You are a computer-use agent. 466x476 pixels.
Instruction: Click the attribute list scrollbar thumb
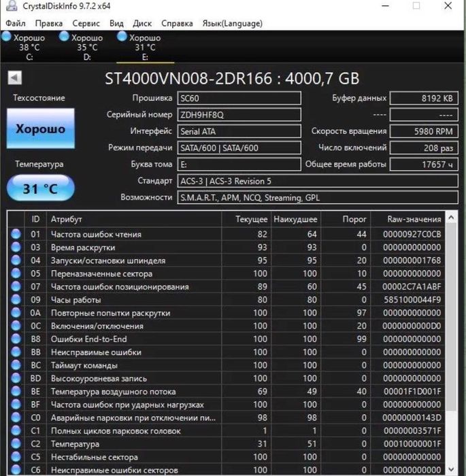point(451,318)
